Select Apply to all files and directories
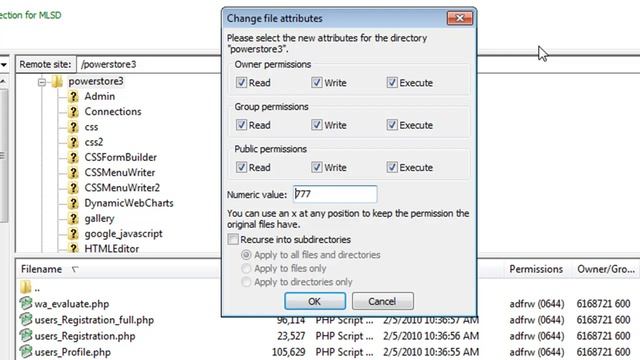 click(x=246, y=255)
